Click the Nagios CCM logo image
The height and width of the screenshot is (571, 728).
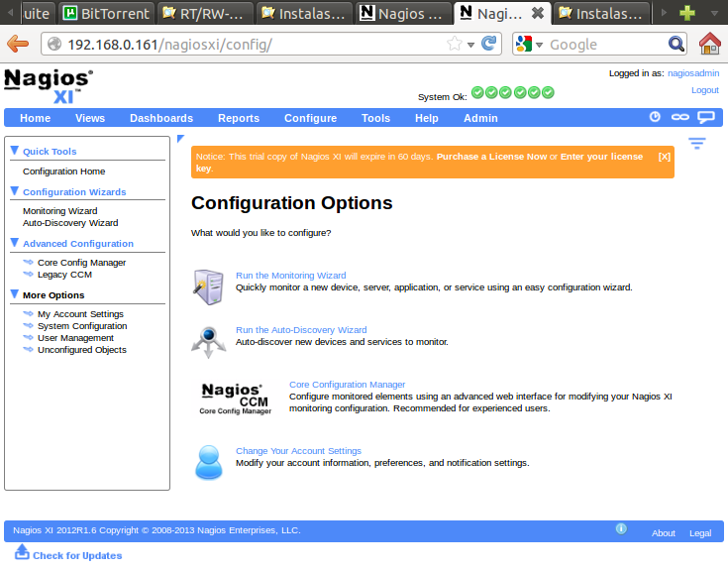(235, 397)
